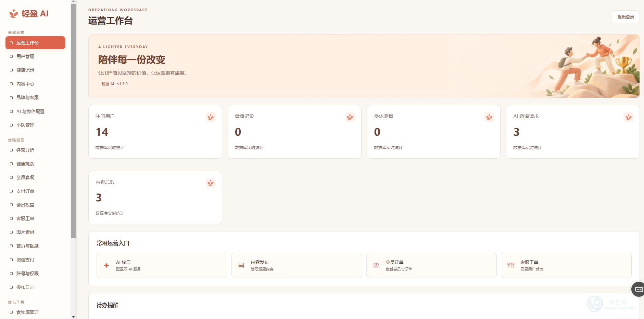Click the crown icon beside 会员订单
The width and height of the screenshot is (644, 319).
(x=376, y=265)
